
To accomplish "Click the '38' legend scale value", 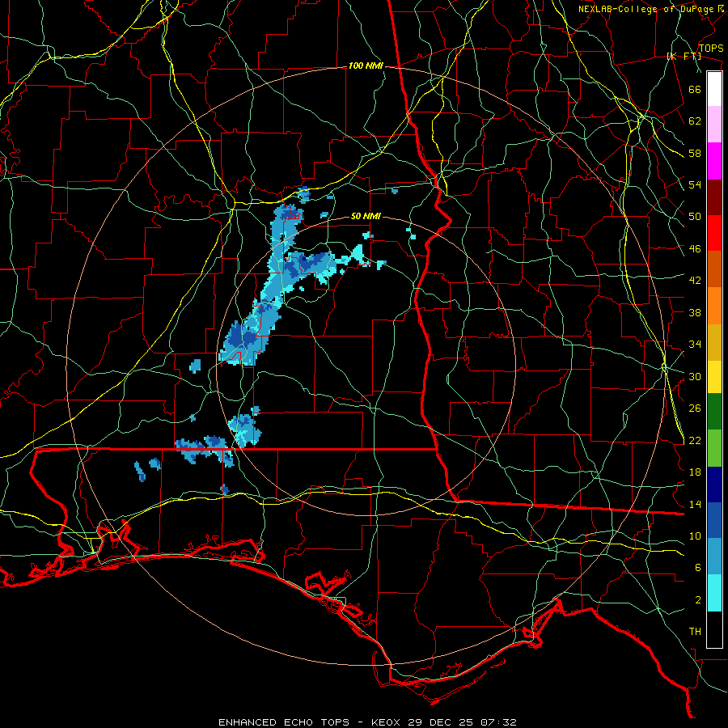I will point(695,312).
